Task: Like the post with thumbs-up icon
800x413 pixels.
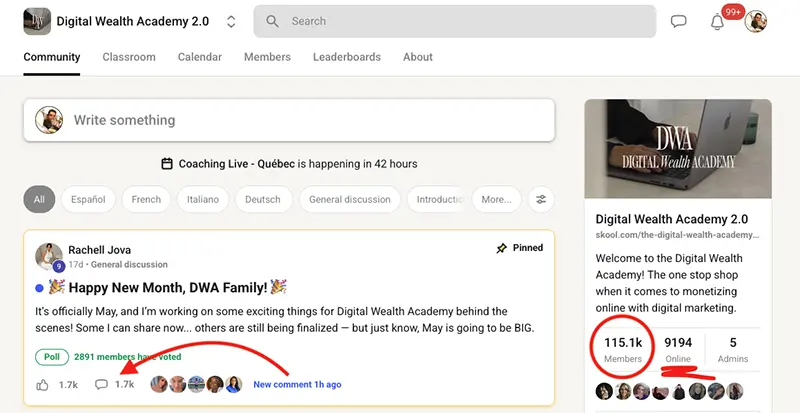Action: pos(43,385)
